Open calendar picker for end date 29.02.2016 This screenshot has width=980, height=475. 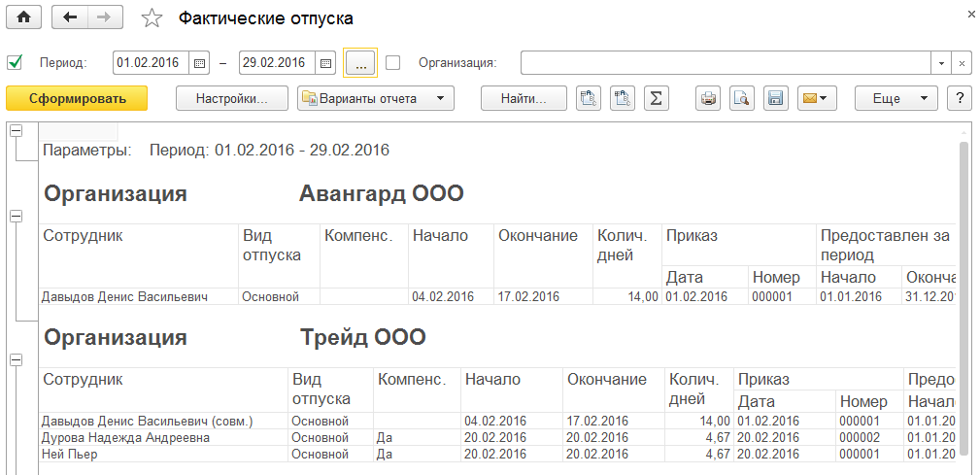tap(326, 63)
